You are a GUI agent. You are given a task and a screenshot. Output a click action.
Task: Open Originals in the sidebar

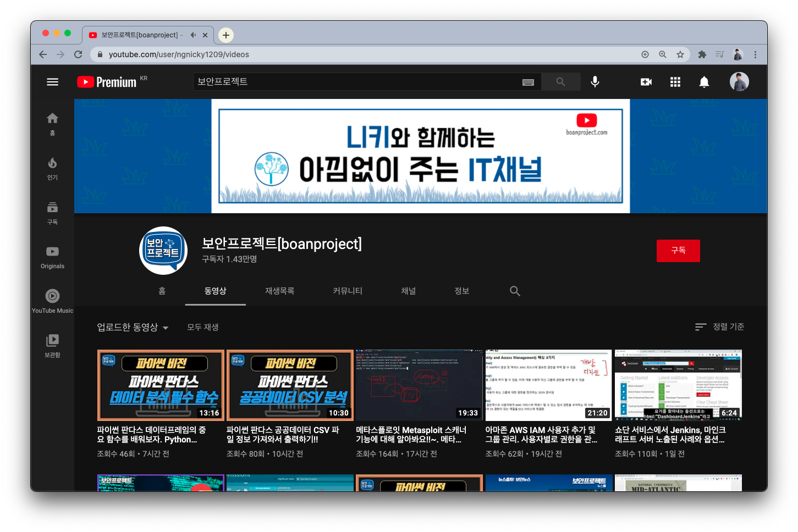(x=52, y=257)
